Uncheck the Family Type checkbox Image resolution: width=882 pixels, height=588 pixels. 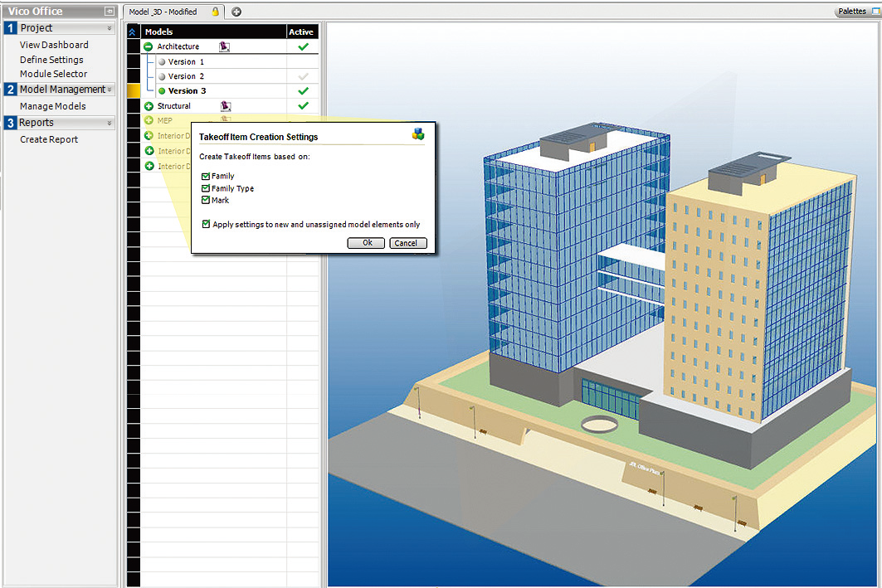[x=205, y=188]
